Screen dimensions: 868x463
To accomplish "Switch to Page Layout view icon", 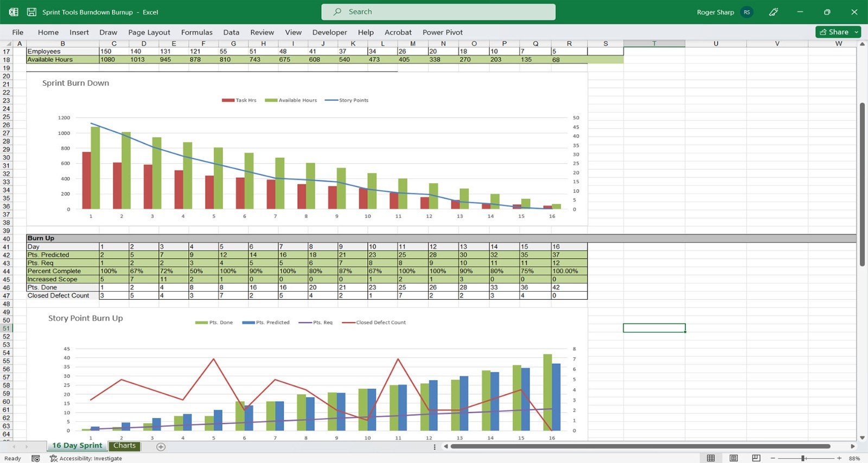I will pyautogui.click(x=733, y=459).
